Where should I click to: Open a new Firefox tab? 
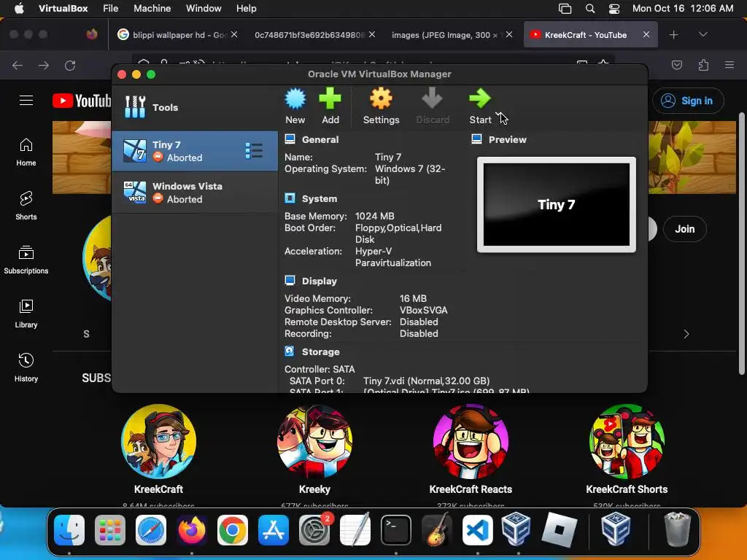[673, 35]
